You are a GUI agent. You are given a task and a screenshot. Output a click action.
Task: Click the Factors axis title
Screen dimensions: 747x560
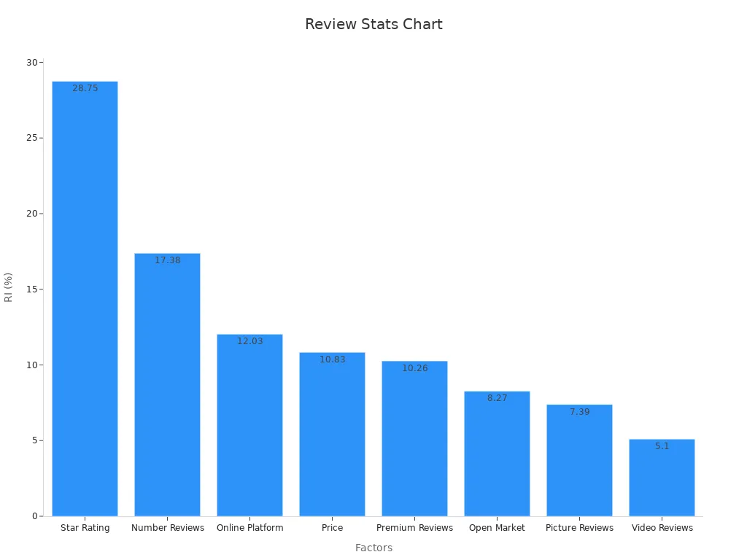(x=374, y=548)
